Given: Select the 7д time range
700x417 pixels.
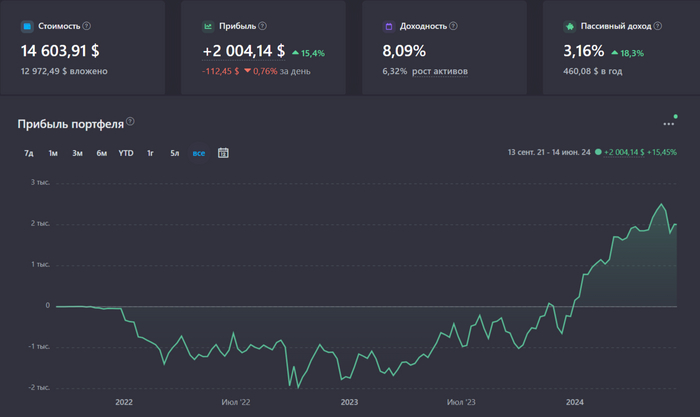Looking at the screenshot, I should click(28, 153).
